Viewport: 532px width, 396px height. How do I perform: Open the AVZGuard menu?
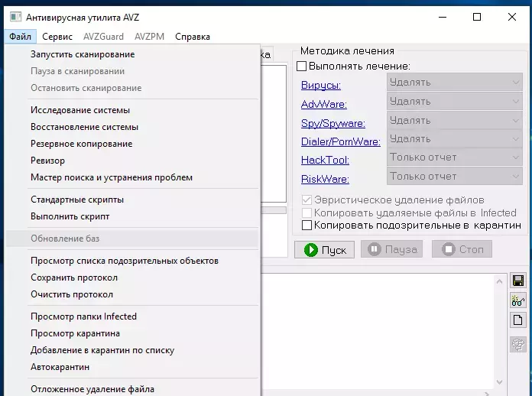point(103,36)
